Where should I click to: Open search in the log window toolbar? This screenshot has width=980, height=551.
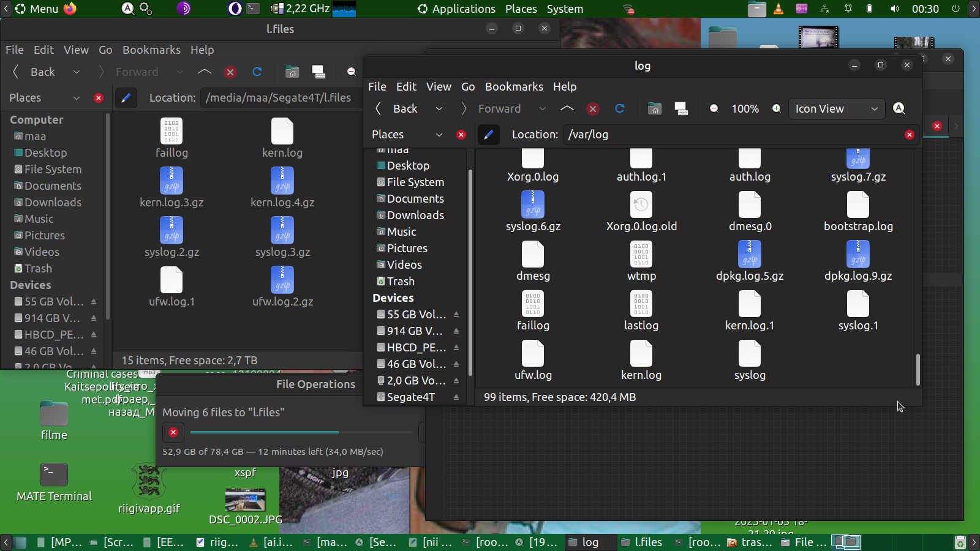[x=899, y=108]
